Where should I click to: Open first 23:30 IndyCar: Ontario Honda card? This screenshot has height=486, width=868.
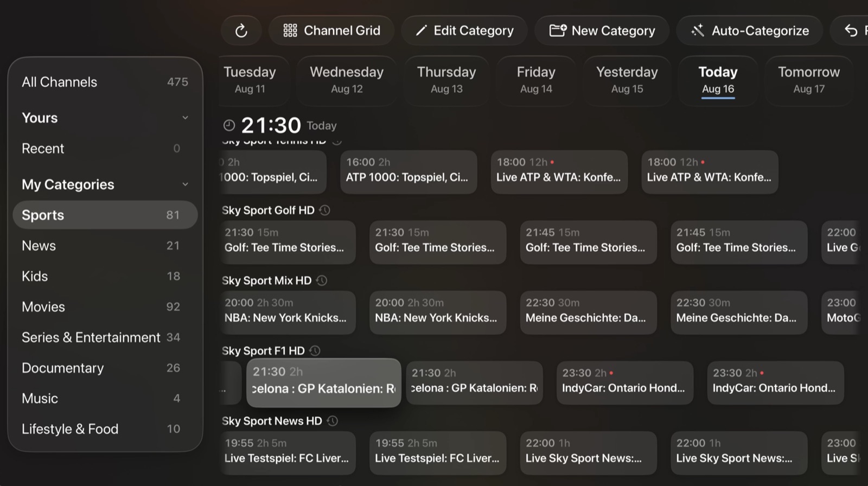[625, 383]
